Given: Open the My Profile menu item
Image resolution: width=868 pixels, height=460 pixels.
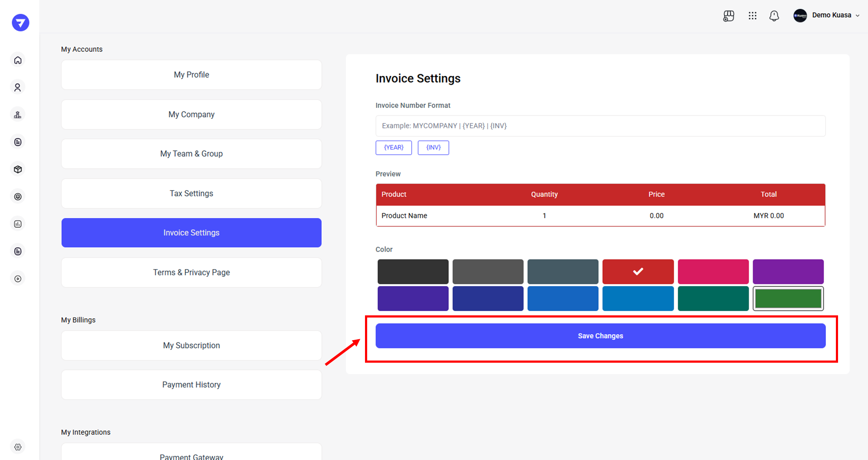Looking at the screenshot, I should pos(191,75).
